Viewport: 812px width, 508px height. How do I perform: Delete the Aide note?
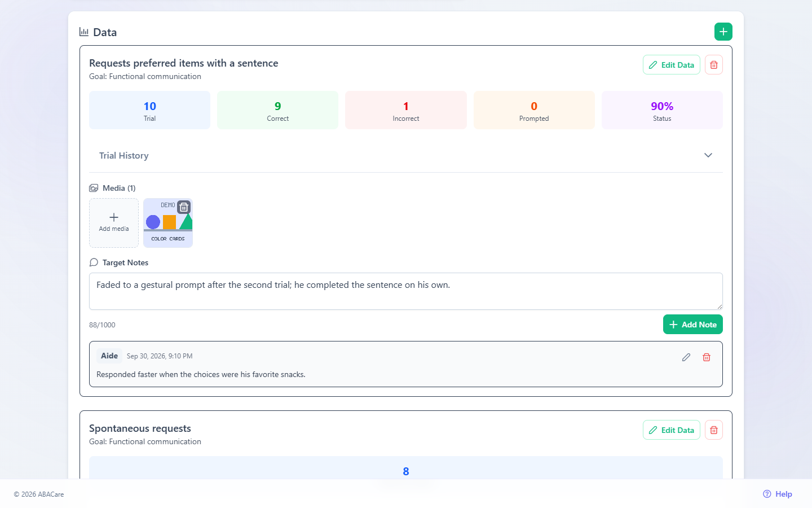707,357
